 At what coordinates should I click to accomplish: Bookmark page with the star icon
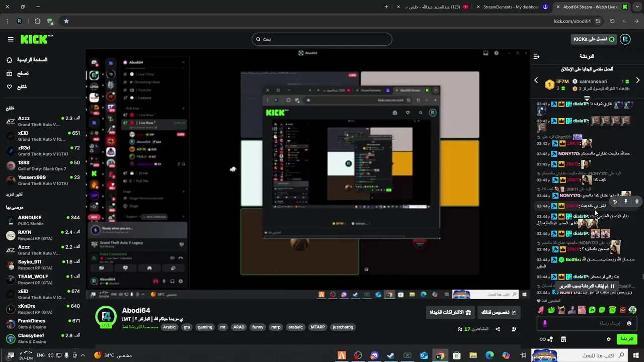coord(66,21)
